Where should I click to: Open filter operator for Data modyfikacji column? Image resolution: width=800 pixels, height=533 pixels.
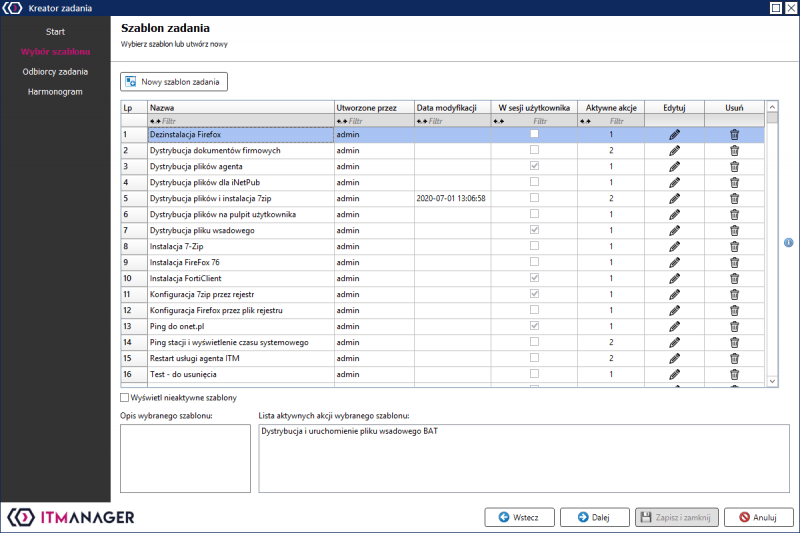click(x=422, y=121)
